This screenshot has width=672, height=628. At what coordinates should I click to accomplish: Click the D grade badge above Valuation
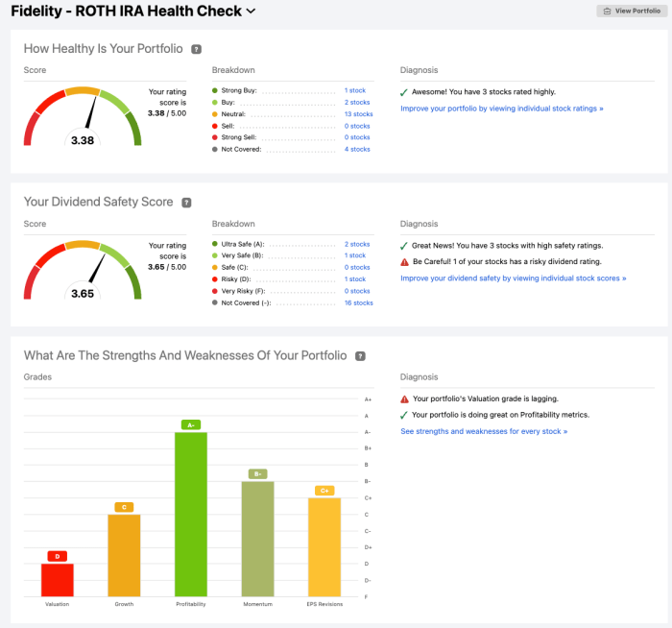[58, 556]
